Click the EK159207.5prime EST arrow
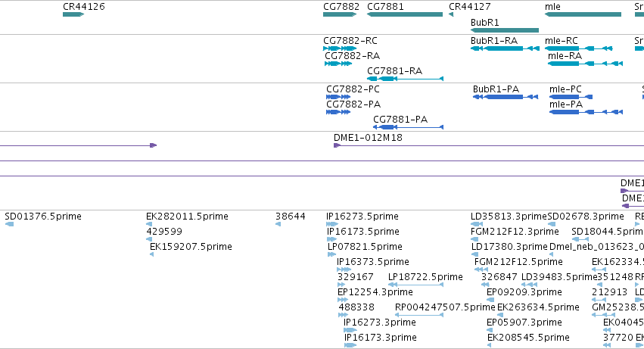644x349 pixels. click(151, 254)
